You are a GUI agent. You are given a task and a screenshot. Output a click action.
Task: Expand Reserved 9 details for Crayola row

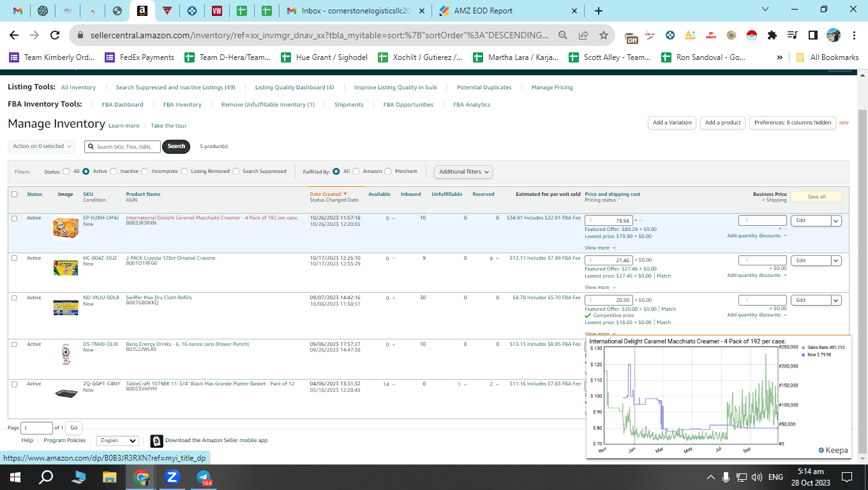point(495,258)
